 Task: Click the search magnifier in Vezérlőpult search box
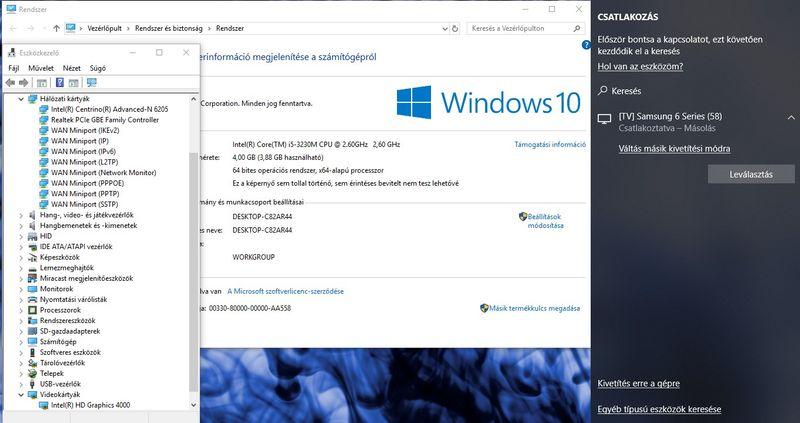point(577,29)
